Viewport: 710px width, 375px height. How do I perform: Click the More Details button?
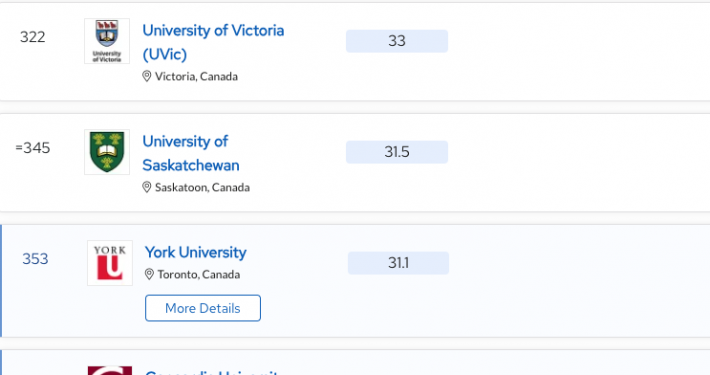click(x=203, y=308)
